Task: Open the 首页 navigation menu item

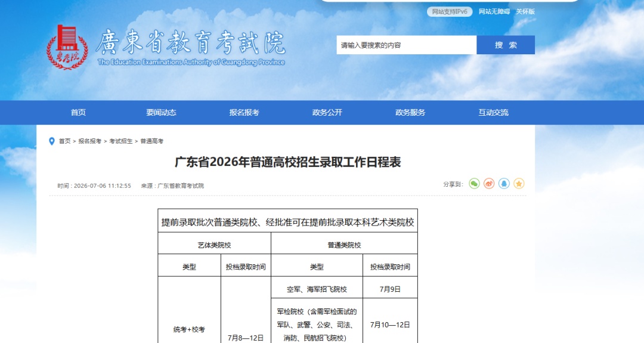Action: pyautogui.click(x=78, y=112)
